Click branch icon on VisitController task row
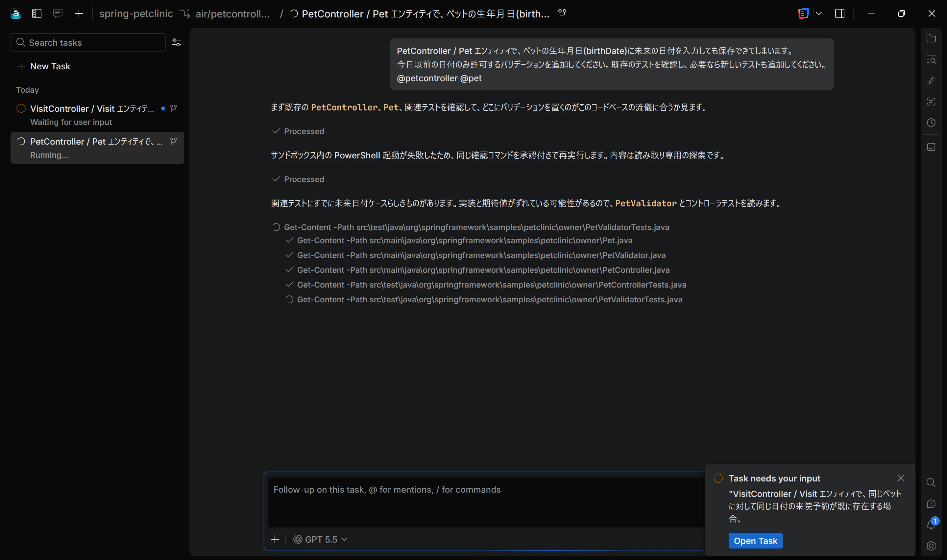The width and height of the screenshot is (947, 560). click(174, 108)
